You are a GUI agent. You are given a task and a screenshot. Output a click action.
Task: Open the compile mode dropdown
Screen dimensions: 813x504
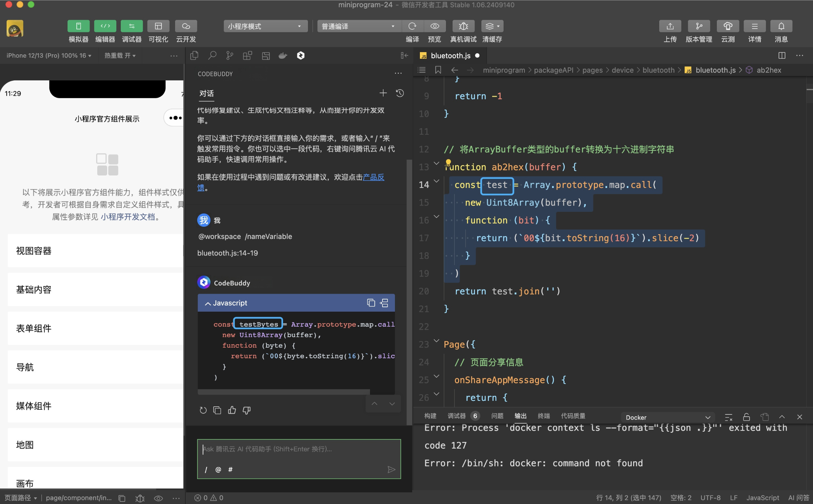coord(358,26)
